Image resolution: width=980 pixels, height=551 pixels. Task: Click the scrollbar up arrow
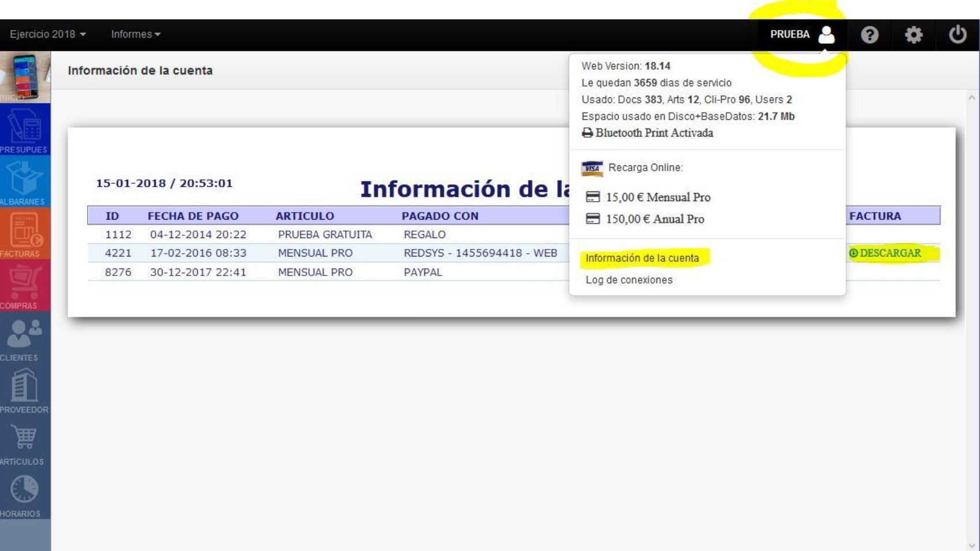972,98
